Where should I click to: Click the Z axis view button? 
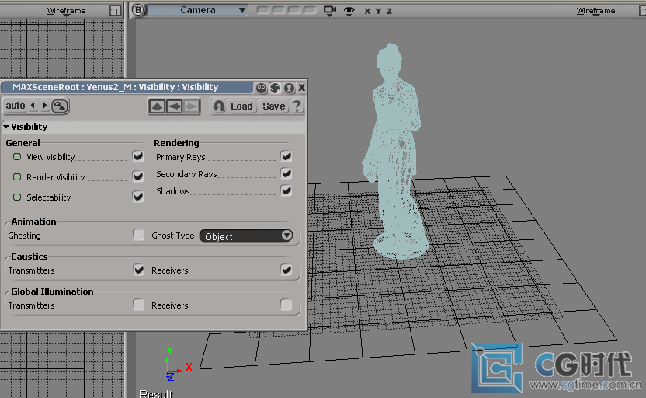click(389, 11)
